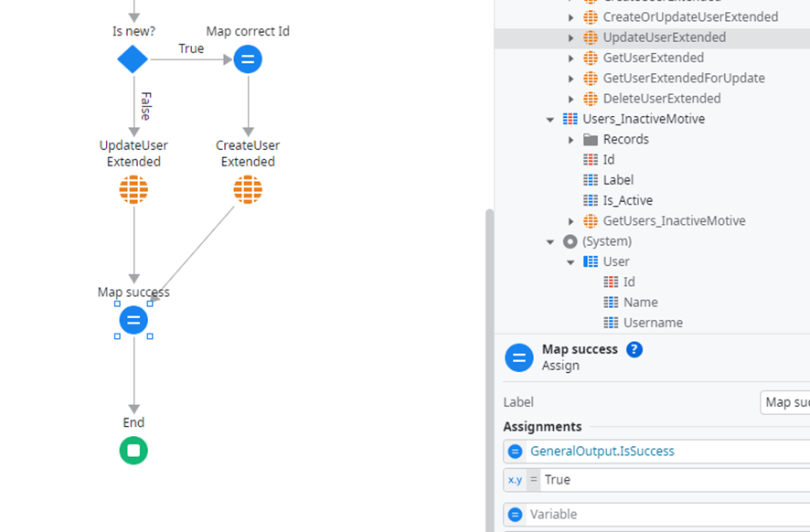Click the UpdateUserExtended web service icon on canvas
The width and height of the screenshot is (810, 532).
[x=133, y=189]
